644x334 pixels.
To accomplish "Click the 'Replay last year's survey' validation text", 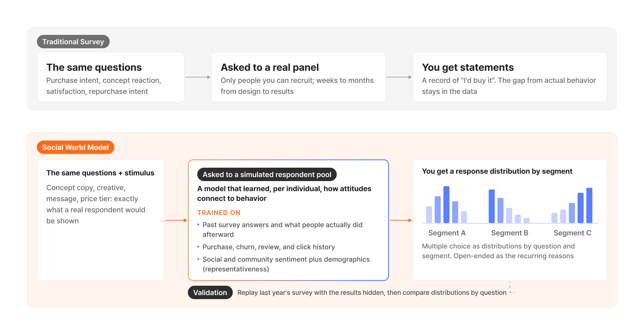I will tap(372, 292).
